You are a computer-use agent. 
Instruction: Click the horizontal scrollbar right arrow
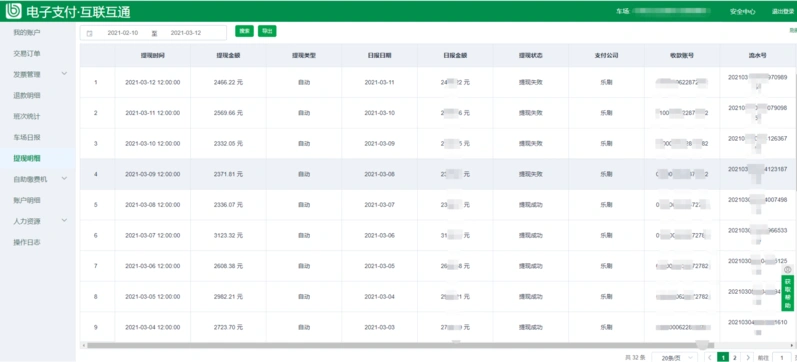793,345
